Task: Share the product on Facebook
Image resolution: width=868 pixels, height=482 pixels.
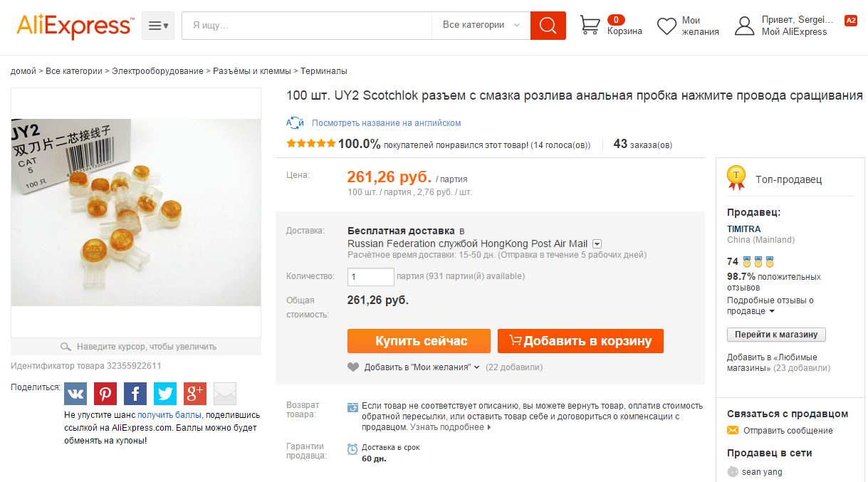Action: click(135, 394)
